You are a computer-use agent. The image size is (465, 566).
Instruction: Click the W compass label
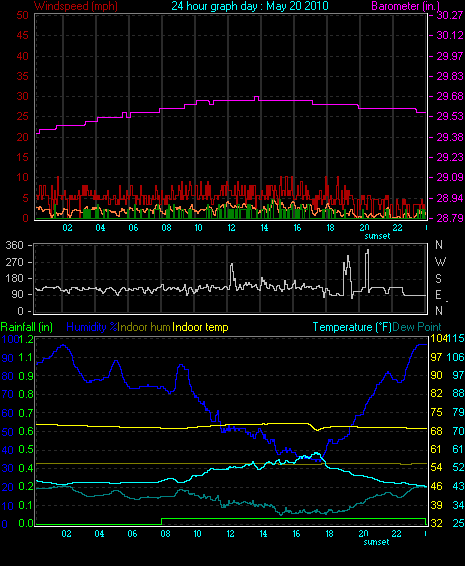[x=440, y=262]
